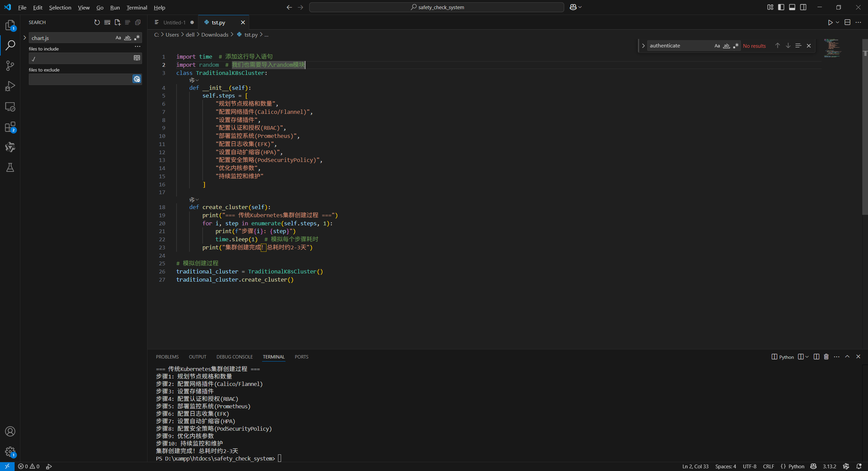Switch to Untitled-1 editor tab
This screenshot has height=471, width=868.
(x=174, y=22)
